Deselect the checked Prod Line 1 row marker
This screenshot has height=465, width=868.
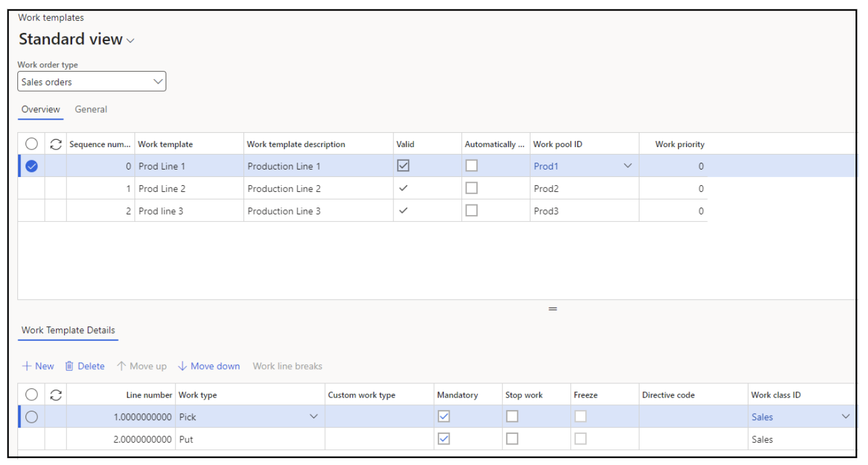(32, 166)
